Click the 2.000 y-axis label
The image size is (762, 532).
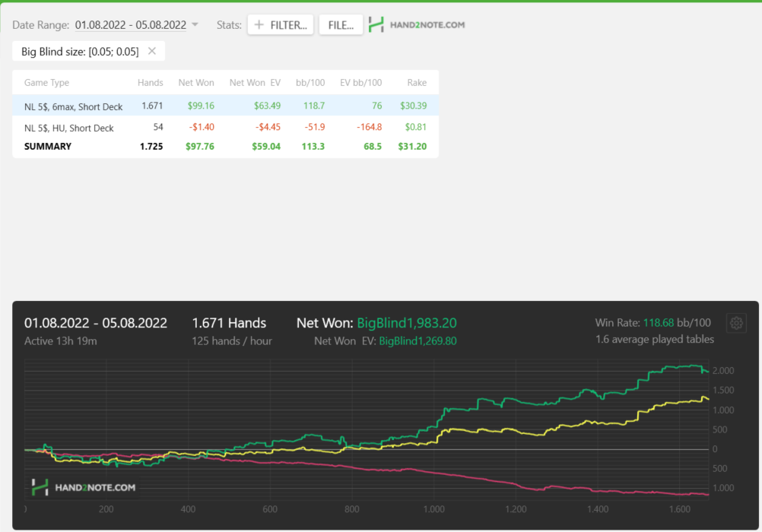pos(723,371)
